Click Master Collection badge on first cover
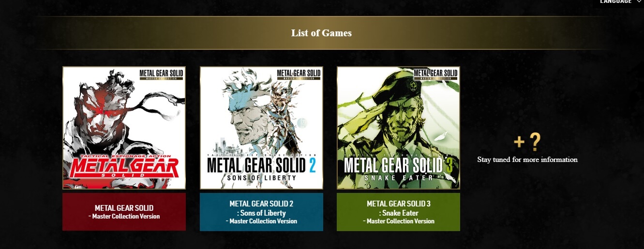Viewport: 644px width, 249px height. tap(162, 75)
